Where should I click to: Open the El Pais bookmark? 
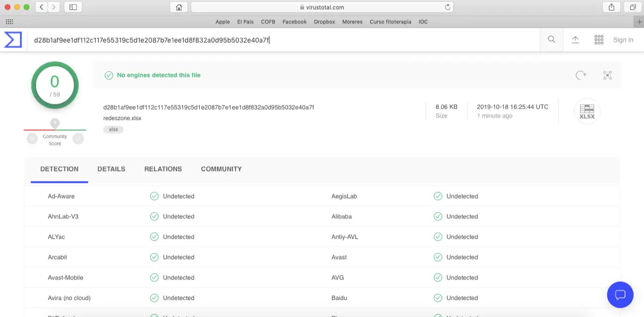246,22
